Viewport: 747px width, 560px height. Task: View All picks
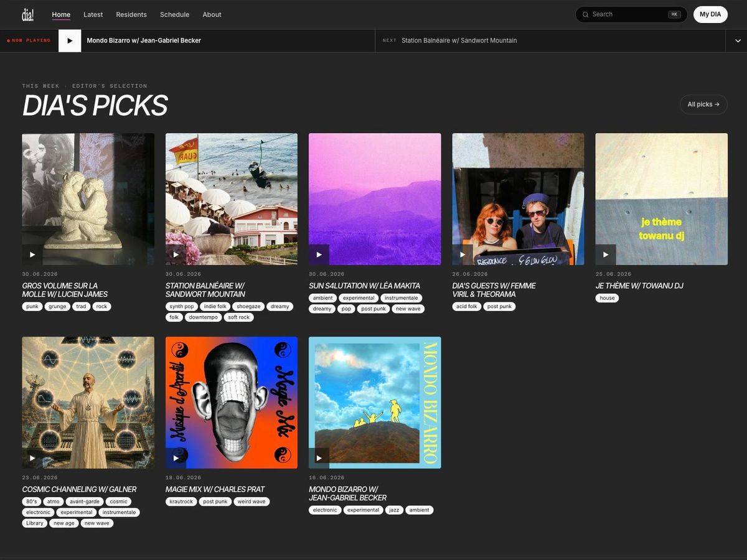703,105
